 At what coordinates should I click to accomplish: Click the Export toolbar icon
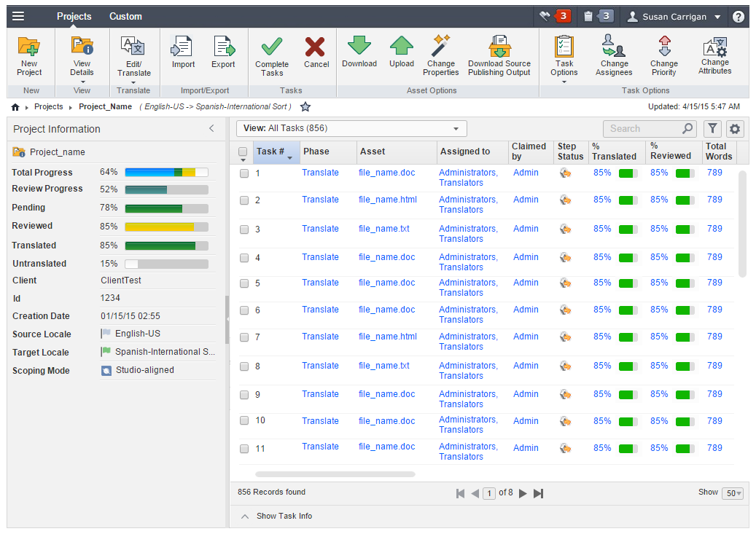(x=223, y=47)
